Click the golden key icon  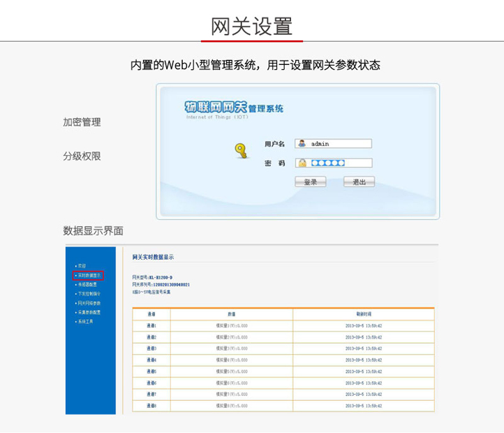click(x=241, y=151)
